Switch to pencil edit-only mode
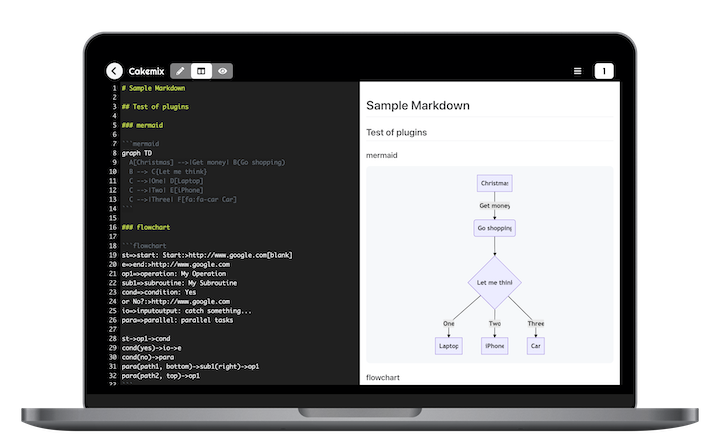The height and width of the screenshot is (445, 720). [x=180, y=71]
